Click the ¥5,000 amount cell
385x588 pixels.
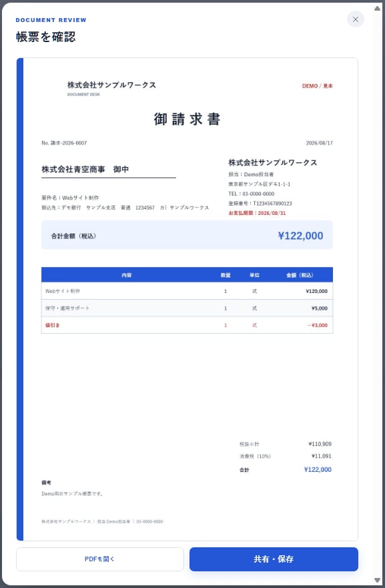point(320,308)
